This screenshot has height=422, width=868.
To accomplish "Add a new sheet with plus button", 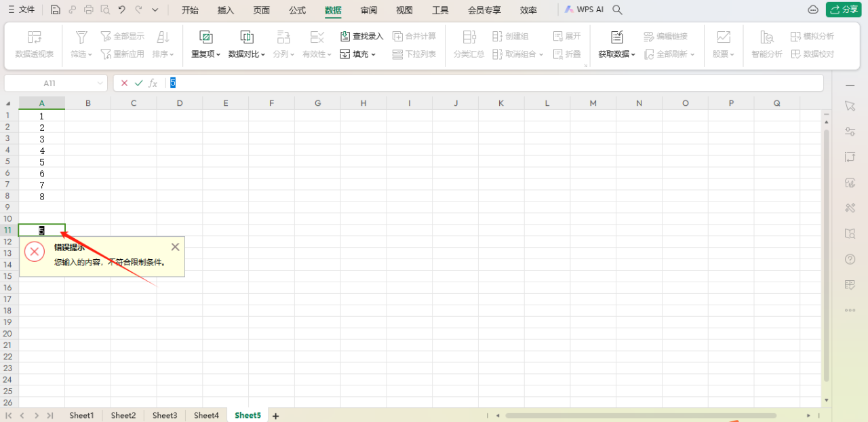I will pyautogui.click(x=276, y=415).
